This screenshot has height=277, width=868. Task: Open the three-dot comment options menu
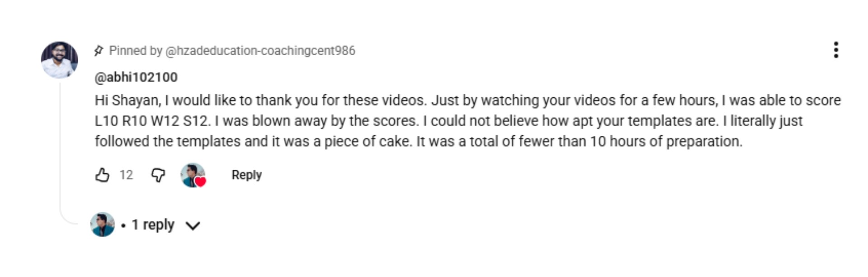click(x=836, y=50)
